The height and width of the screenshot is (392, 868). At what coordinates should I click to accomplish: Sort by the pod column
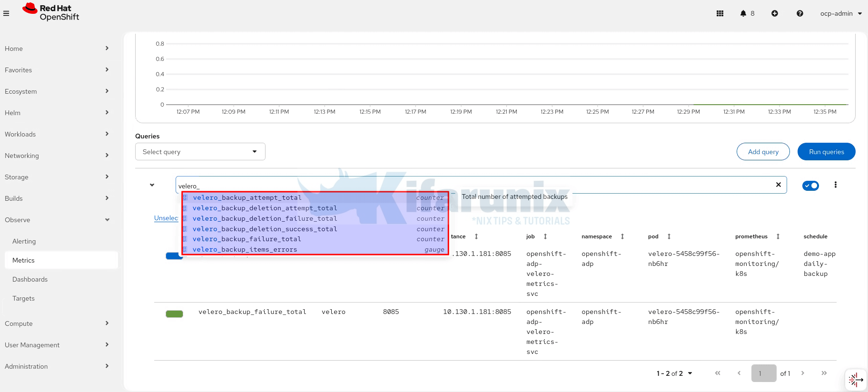click(x=669, y=236)
